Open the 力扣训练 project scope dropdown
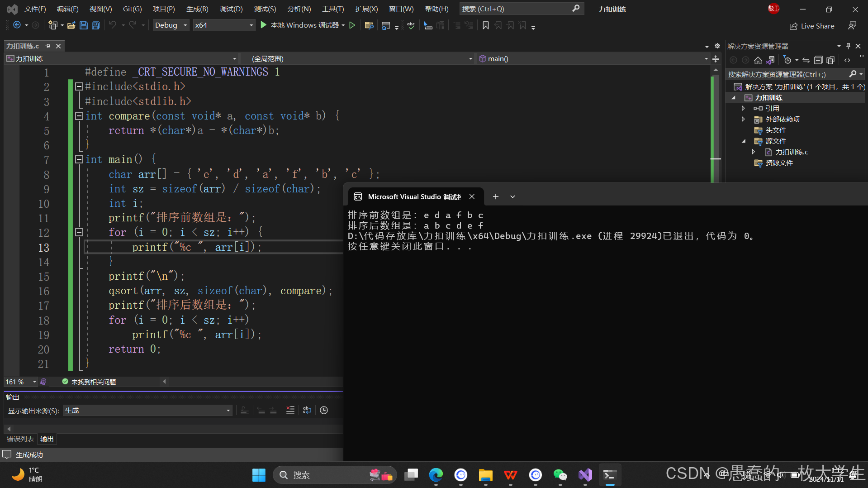Image resolution: width=868 pixels, height=488 pixels. click(121, 58)
